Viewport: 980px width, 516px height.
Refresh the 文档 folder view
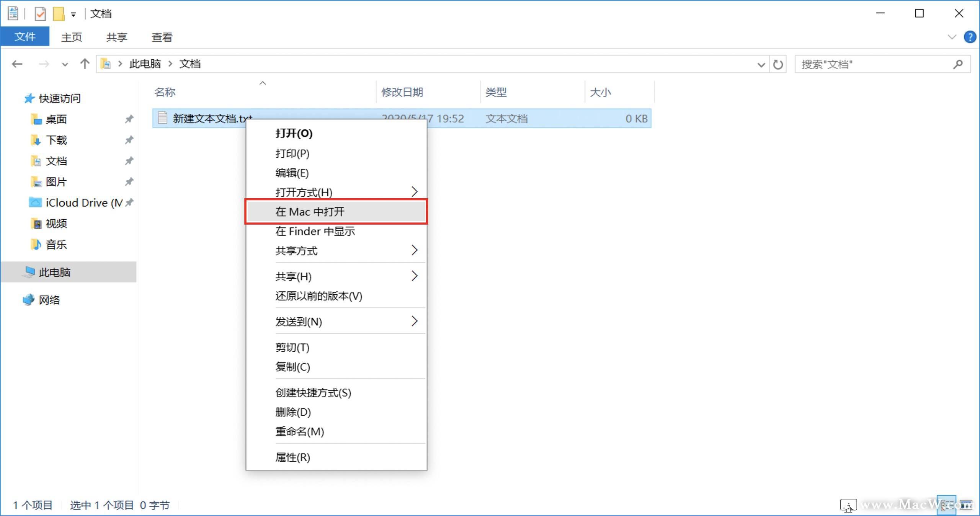pyautogui.click(x=777, y=64)
